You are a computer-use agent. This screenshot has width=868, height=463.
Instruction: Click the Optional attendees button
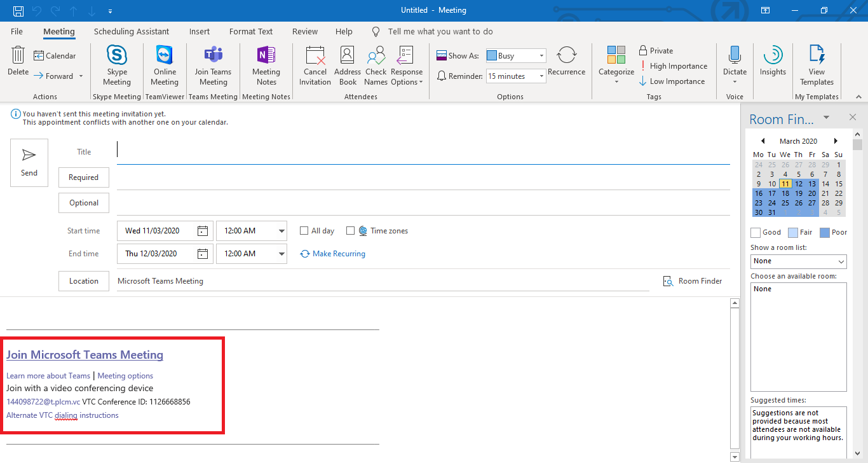pos(84,203)
